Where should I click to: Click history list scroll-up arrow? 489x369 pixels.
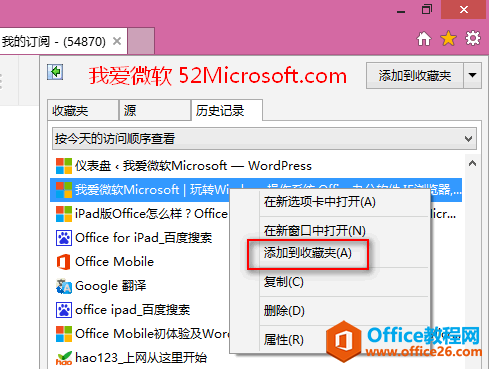(x=472, y=163)
